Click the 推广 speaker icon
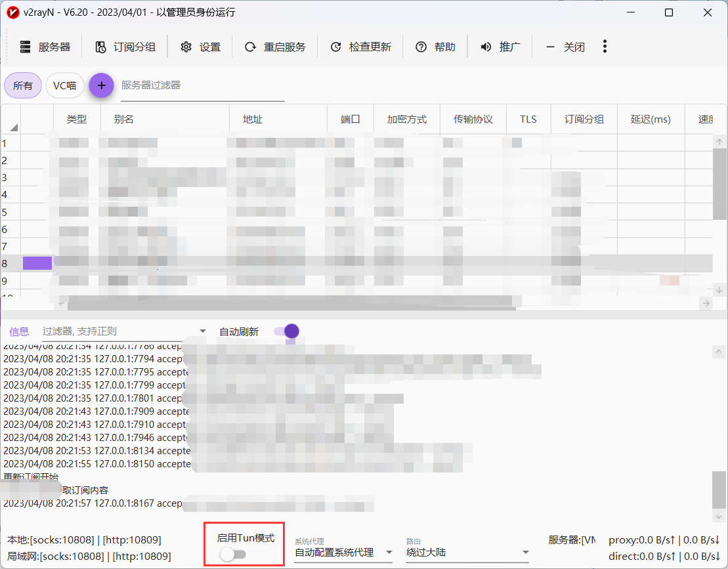Image resolution: width=728 pixels, height=569 pixels. [x=485, y=47]
